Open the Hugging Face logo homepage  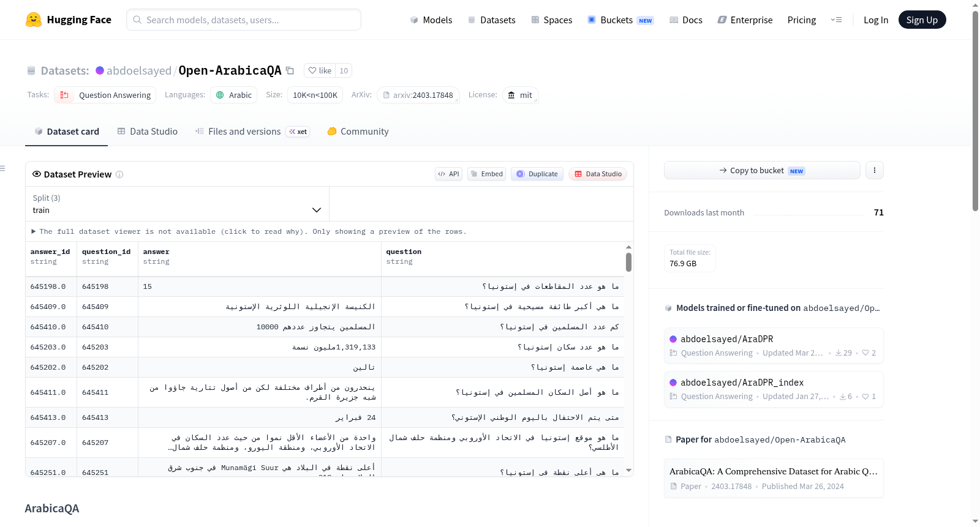click(x=69, y=20)
